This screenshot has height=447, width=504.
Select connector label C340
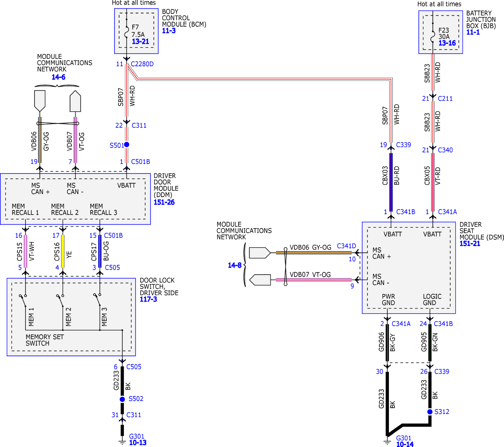tap(445, 150)
